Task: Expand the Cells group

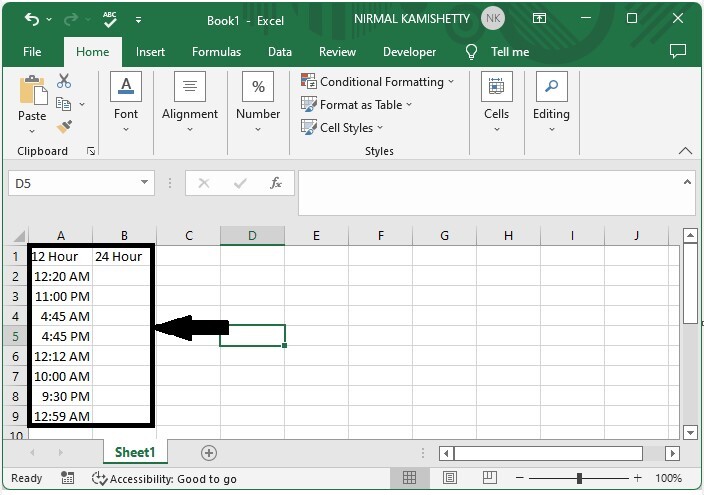Action: (496, 102)
